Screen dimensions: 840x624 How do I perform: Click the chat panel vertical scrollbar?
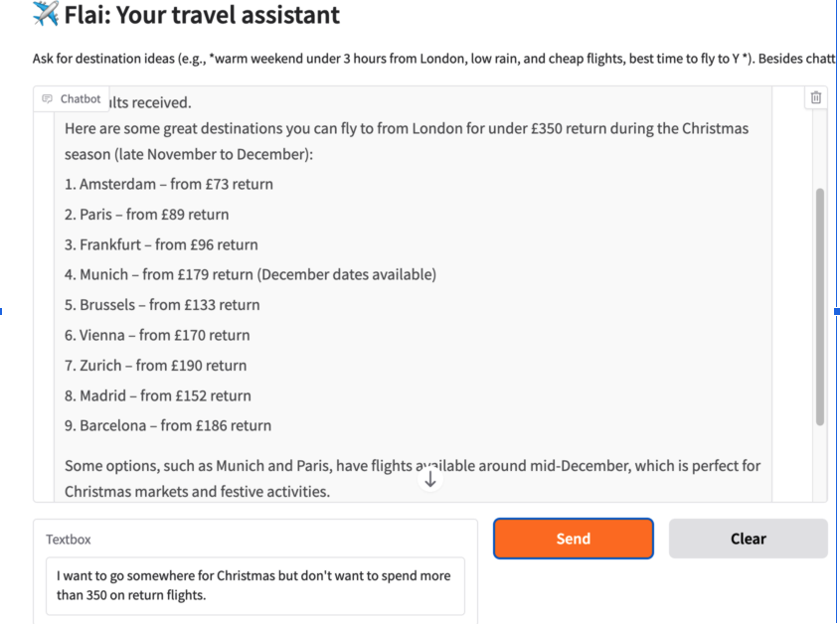[x=820, y=306]
